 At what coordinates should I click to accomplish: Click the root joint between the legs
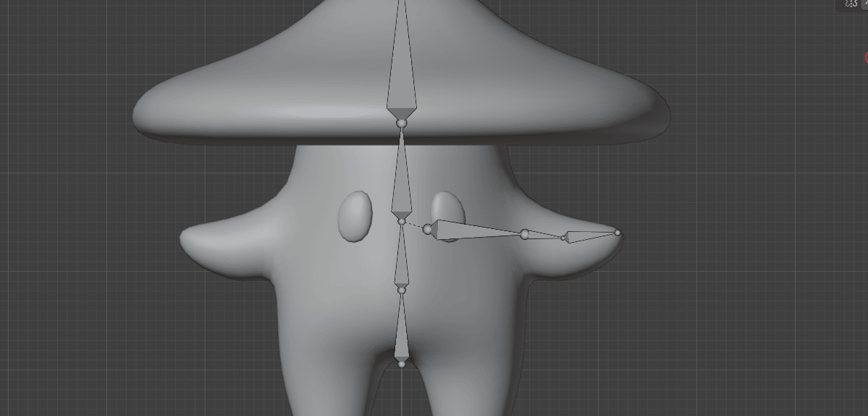(x=402, y=364)
